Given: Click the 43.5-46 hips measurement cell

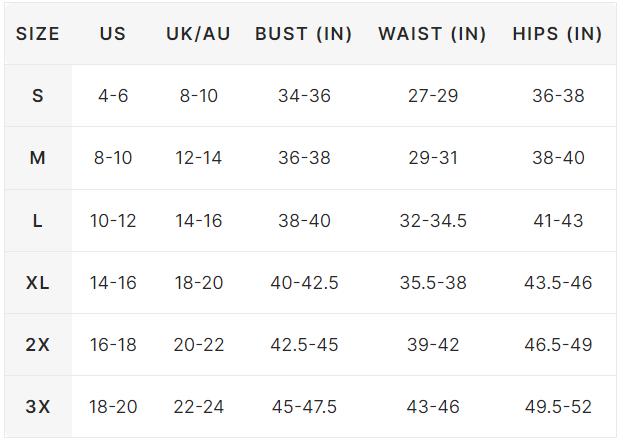Looking at the screenshot, I should click(558, 283).
